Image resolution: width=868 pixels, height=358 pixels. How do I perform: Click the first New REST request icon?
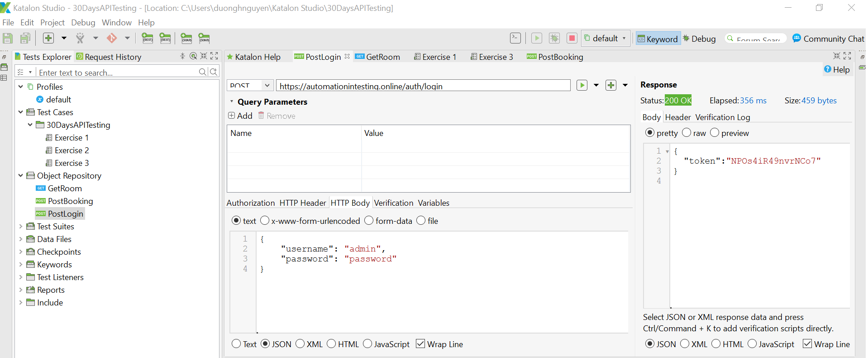pos(148,38)
